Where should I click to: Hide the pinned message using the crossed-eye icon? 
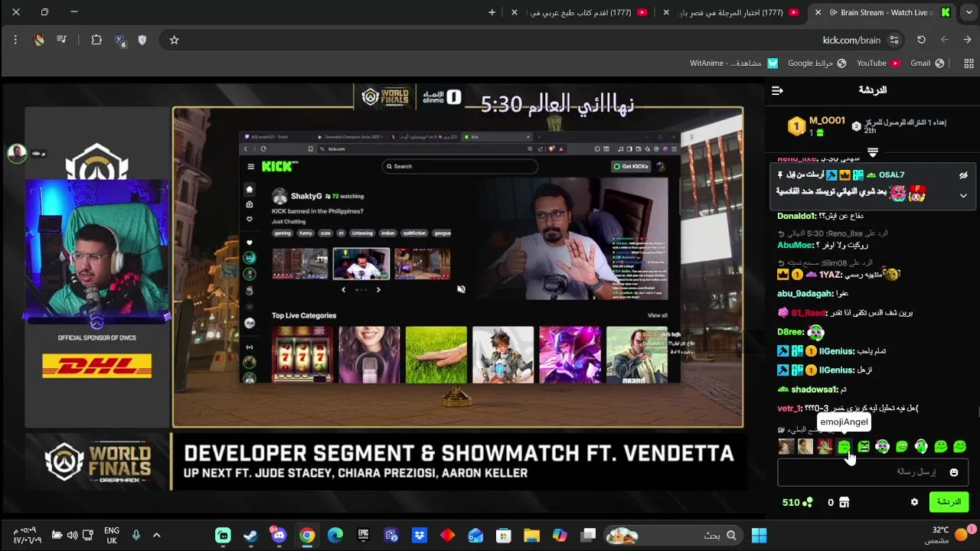click(963, 175)
